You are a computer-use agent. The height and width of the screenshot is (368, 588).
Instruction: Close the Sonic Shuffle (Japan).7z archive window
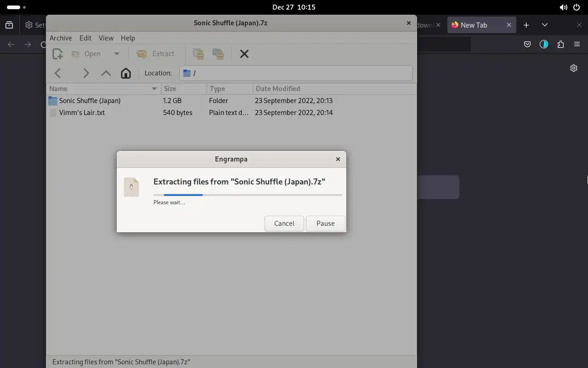pos(408,23)
